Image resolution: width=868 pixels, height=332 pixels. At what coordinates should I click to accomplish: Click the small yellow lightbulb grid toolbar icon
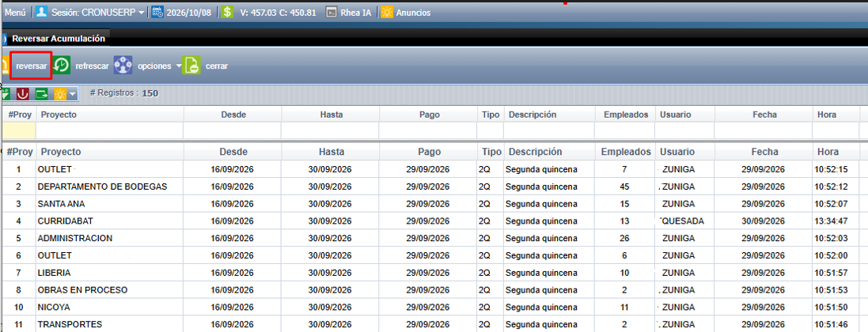[60, 94]
